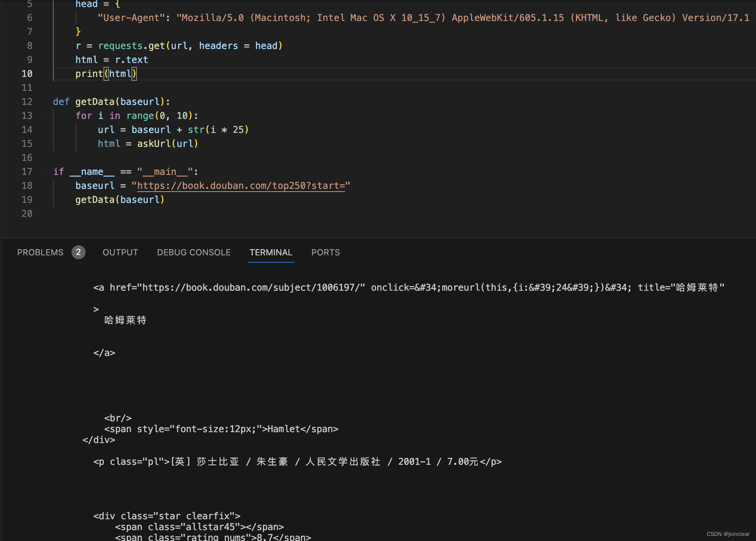Open the PROBLEMS panel tab
This screenshot has height=541, width=756.
[40, 253]
